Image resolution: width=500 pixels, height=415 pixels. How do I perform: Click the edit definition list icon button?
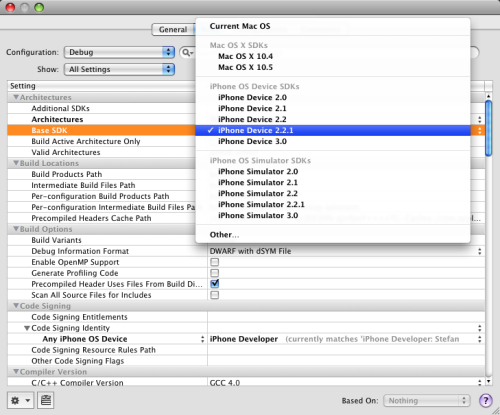click(x=46, y=400)
